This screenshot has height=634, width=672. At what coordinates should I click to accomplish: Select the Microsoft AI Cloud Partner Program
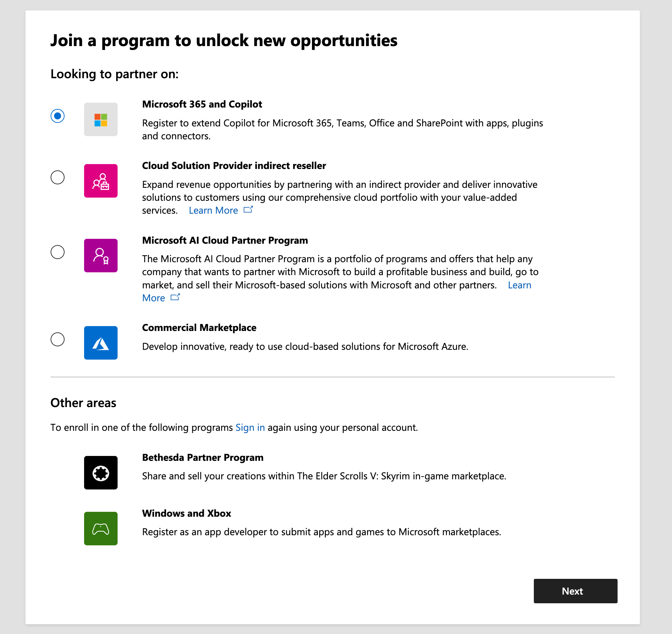[x=57, y=252]
